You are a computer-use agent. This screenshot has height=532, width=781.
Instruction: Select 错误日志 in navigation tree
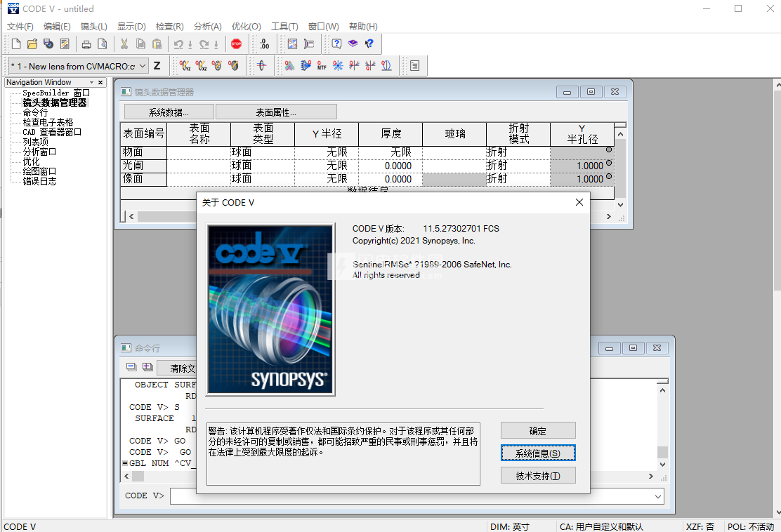[39, 181]
